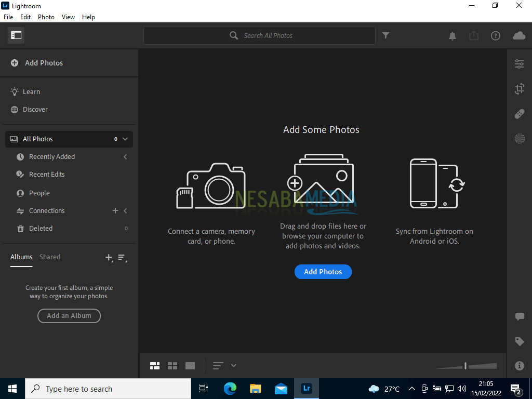Click the Add an Album button
Image resolution: width=532 pixels, height=399 pixels.
(x=69, y=315)
